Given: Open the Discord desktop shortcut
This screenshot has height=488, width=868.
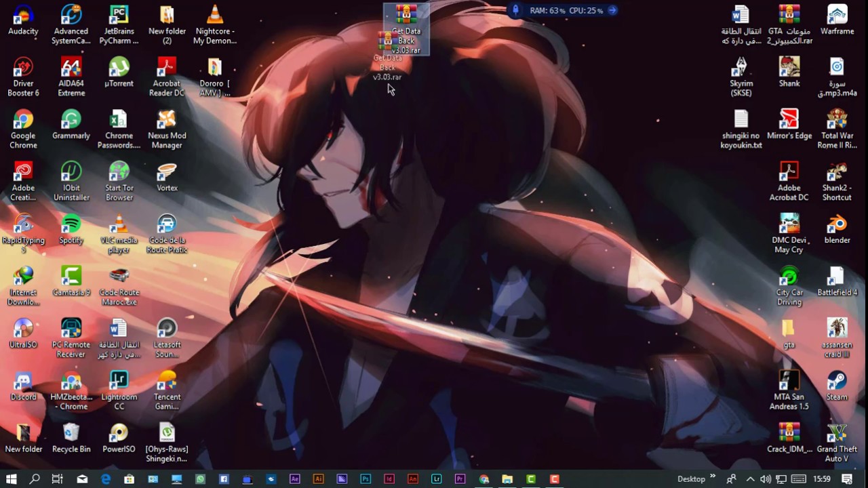Looking at the screenshot, I should (x=23, y=386).
